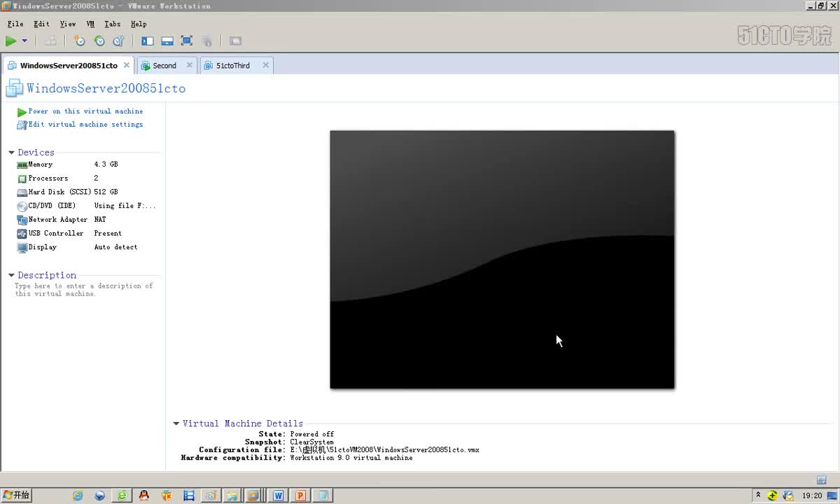Collapse Virtual Machine Details section
Viewport: 840px width, 504px height.
176,423
